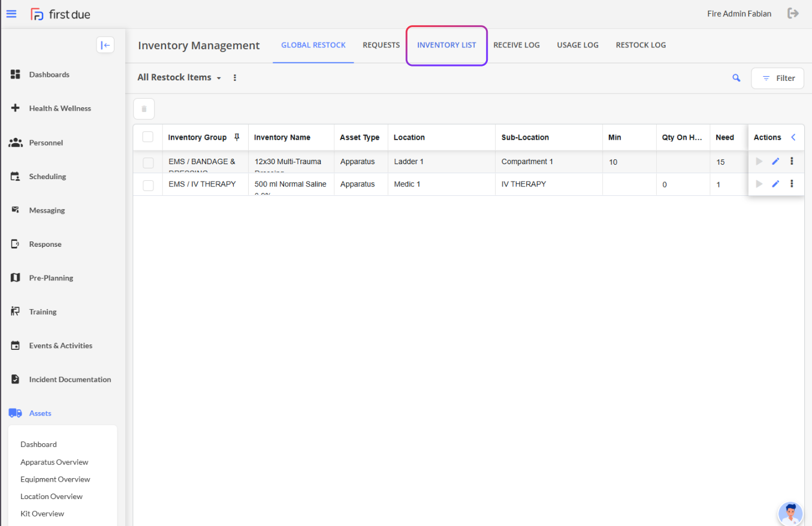Edit the Ladder 1 row with pencil icon

775,161
